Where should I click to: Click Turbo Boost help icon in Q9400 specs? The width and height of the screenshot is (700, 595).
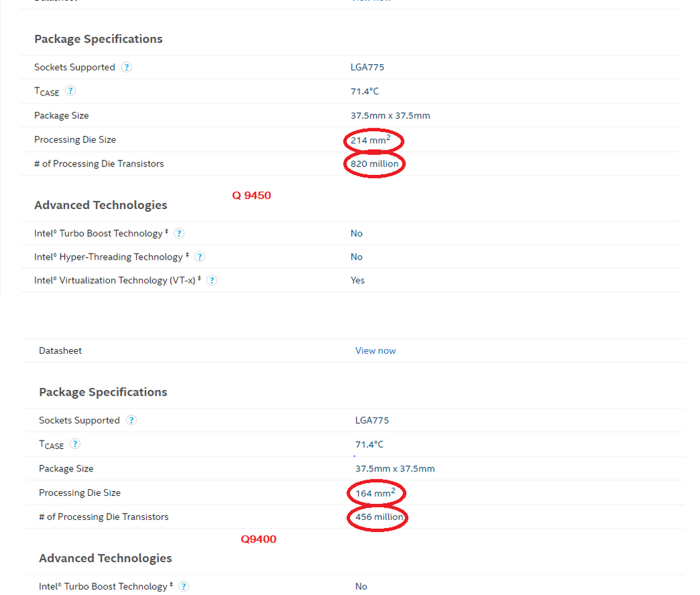point(184,586)
